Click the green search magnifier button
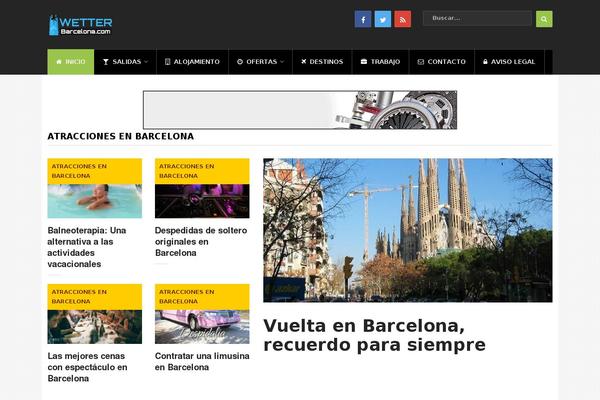Image resolution: width=600 pixels, height=400 pixels. click(x=544, y=19)
